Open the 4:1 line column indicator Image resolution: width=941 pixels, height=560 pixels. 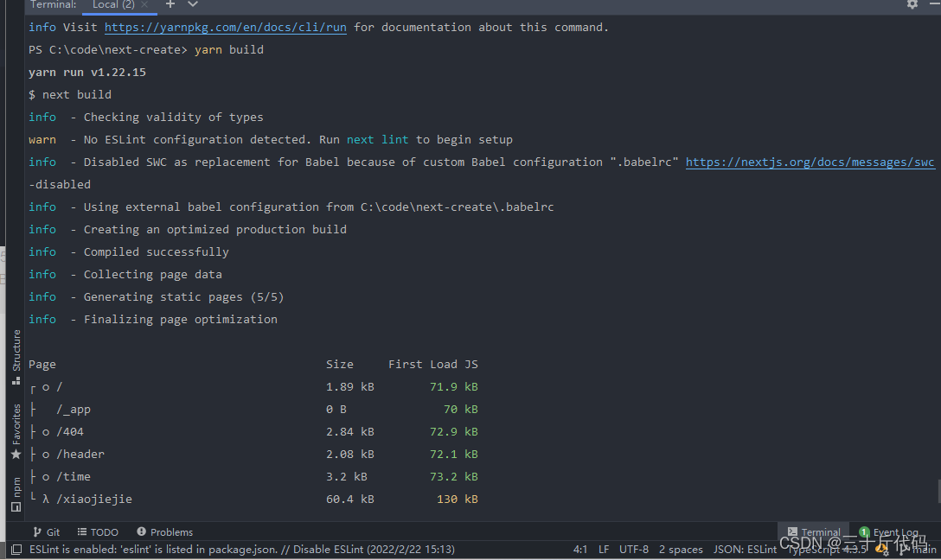(580, 550)
